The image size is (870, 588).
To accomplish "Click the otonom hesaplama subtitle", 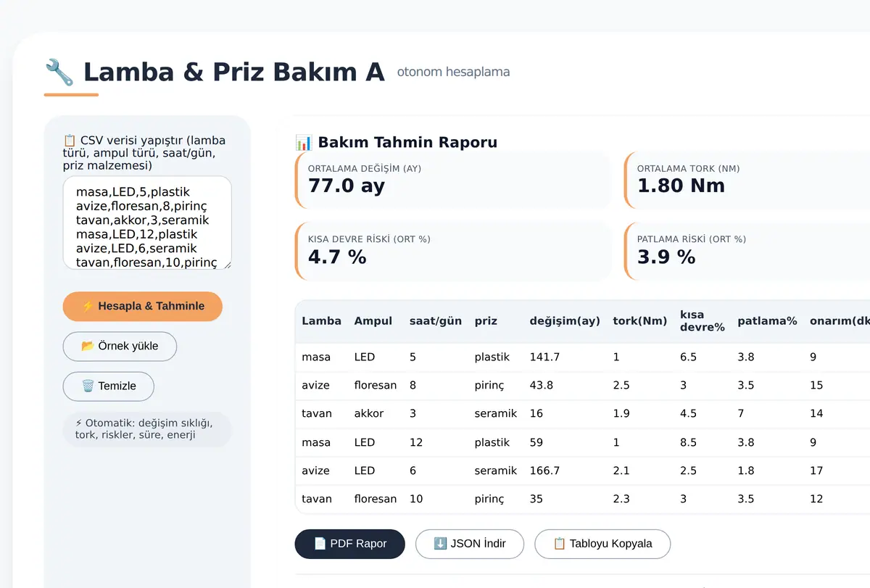I will click(x=453, y=72).
